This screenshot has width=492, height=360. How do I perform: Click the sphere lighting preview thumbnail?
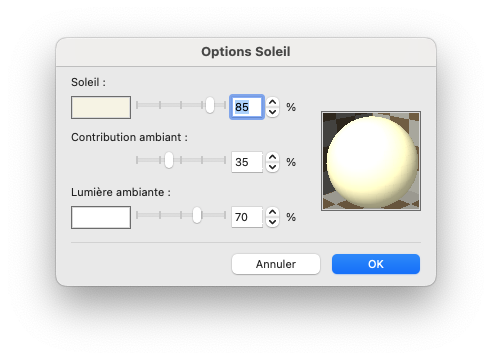(371, 161)
